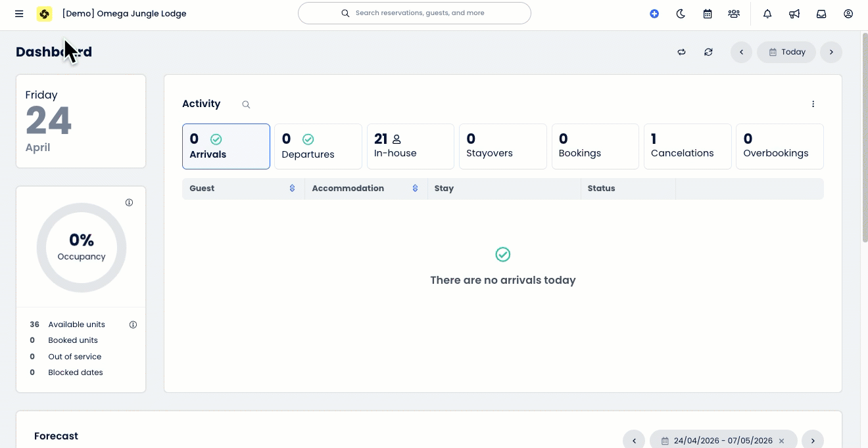The image size is (868, 448).
Task: Toggle dark mode moon icon
Action: tap(681, 14)
